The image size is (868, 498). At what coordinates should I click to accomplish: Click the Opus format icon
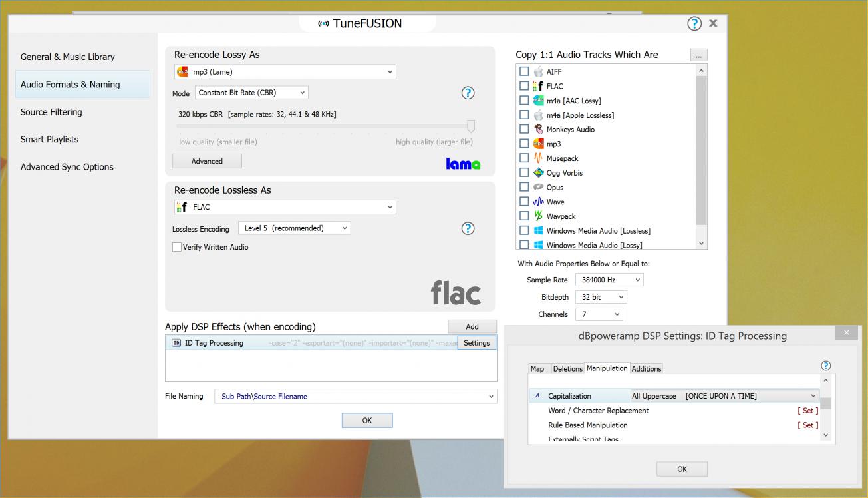(x=538, y=188)
